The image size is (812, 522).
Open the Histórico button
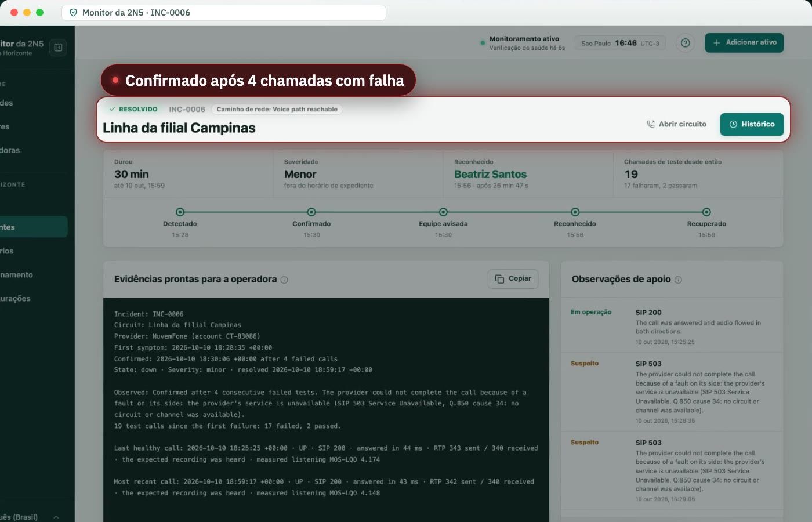[752, 124]
